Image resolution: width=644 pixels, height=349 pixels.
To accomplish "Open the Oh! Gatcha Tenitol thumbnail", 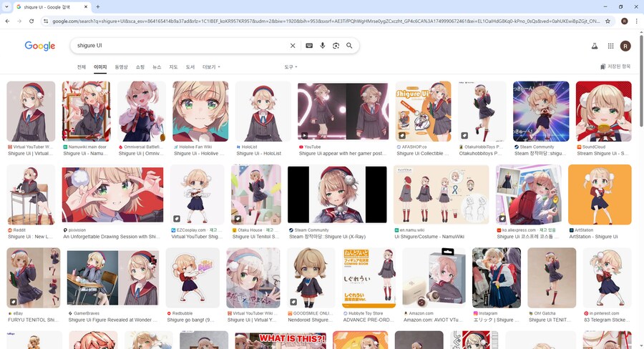I will [552, 278].
